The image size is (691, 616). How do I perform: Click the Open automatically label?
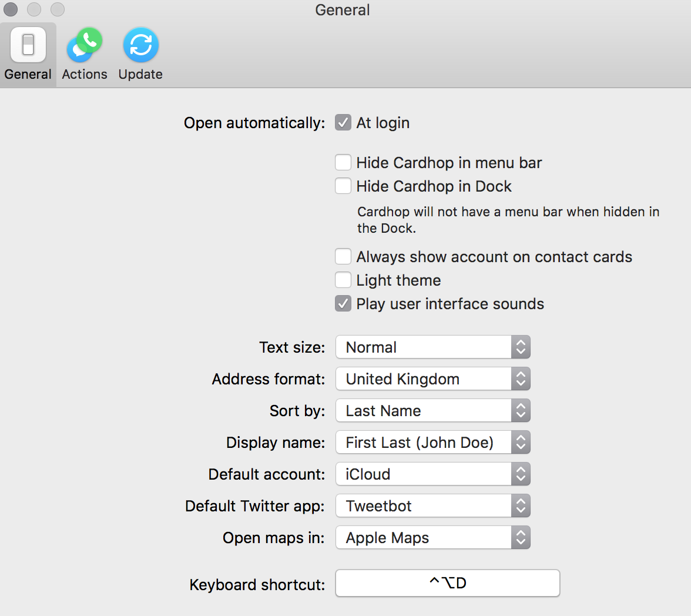[254, 123]
